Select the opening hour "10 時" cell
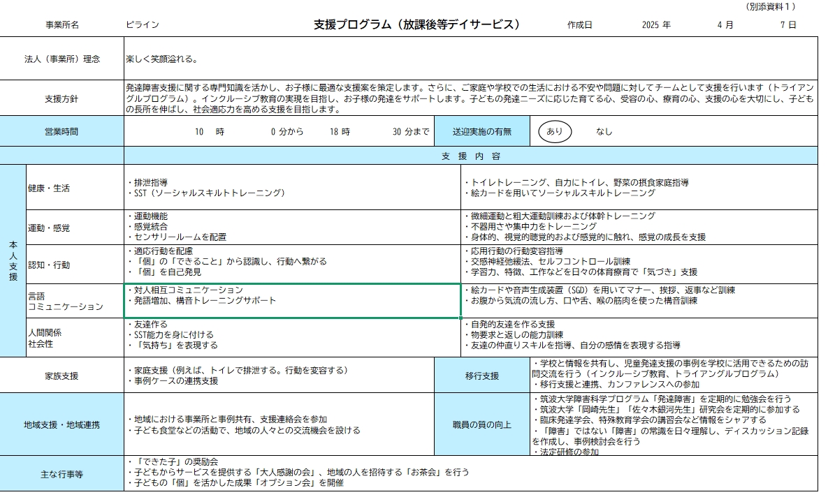The height and width of the screenshot is (504, 828). click(x=209, y=131)
